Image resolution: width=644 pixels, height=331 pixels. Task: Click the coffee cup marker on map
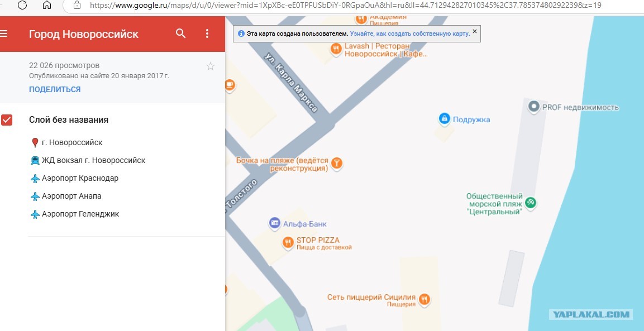[x=230, y=85]
